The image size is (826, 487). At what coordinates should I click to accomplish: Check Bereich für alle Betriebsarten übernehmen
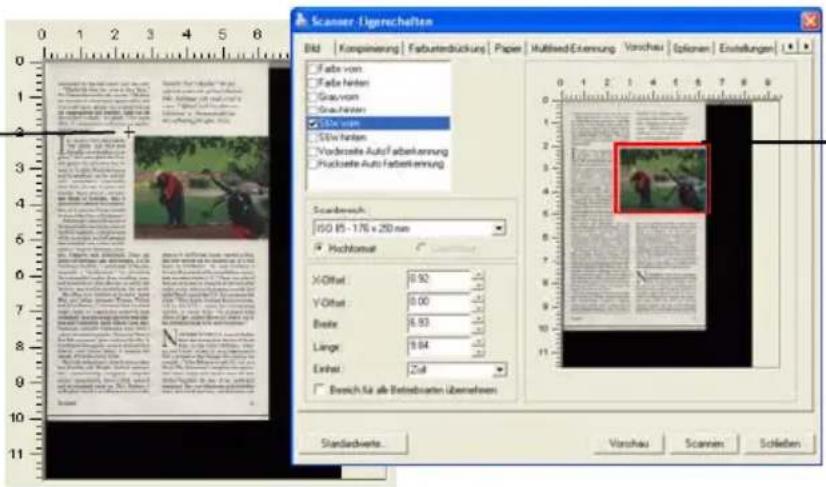319,389
